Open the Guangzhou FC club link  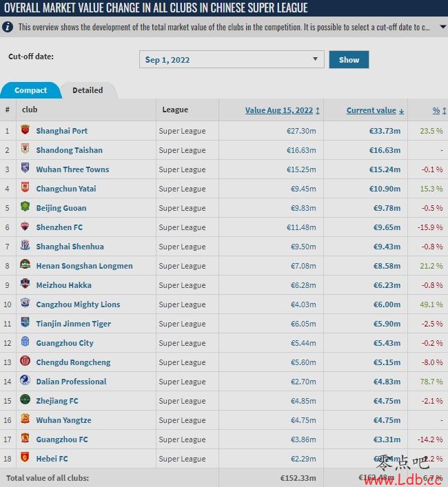click(62, 439)
